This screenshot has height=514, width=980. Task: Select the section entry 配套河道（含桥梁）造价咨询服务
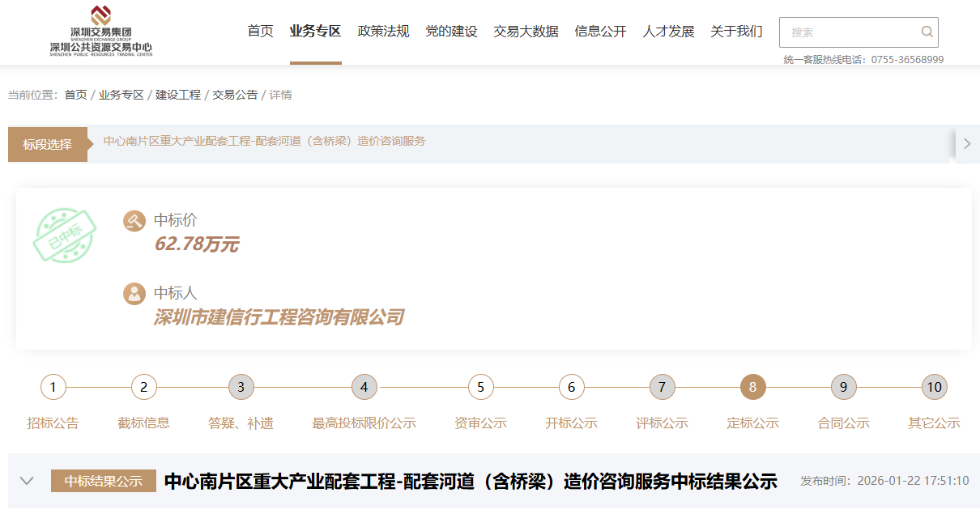tap(264, 141)
